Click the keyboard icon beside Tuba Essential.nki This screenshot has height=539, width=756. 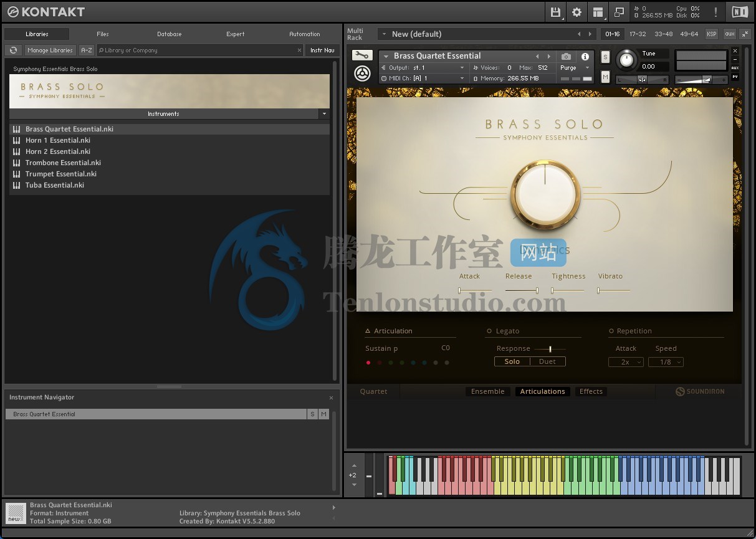tap(17, 185)
